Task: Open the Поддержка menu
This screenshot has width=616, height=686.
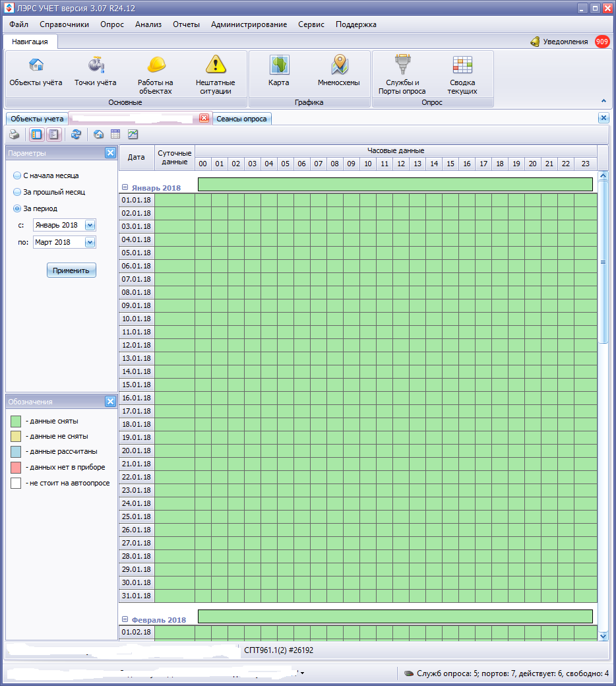Action: click(356, 24)
